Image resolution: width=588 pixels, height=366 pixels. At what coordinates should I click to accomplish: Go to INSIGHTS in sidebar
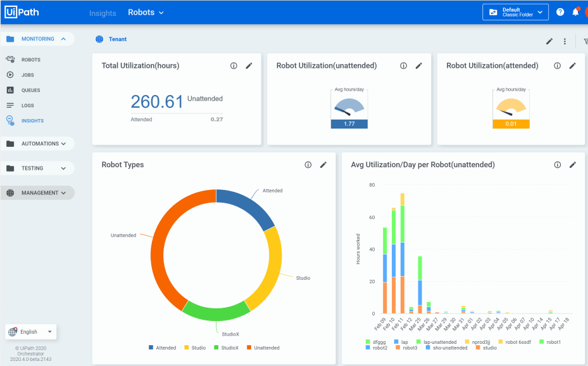pos(33,121)
